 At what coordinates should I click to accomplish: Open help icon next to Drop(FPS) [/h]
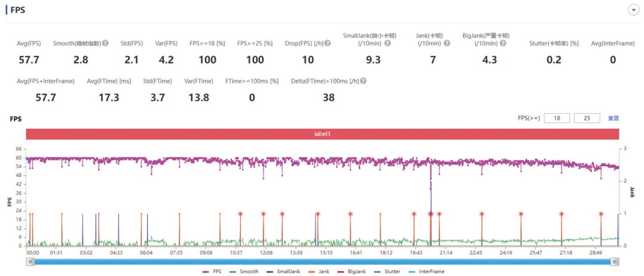coord(327,43)
